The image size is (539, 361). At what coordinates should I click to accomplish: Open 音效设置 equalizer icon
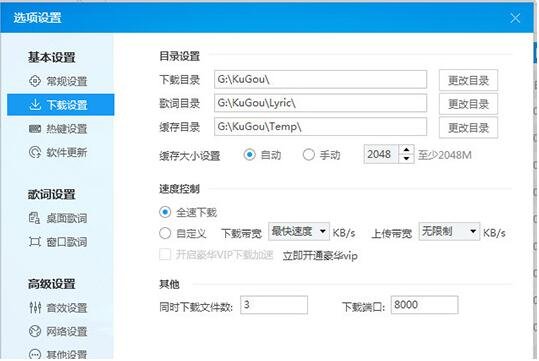tap(35, 307)
